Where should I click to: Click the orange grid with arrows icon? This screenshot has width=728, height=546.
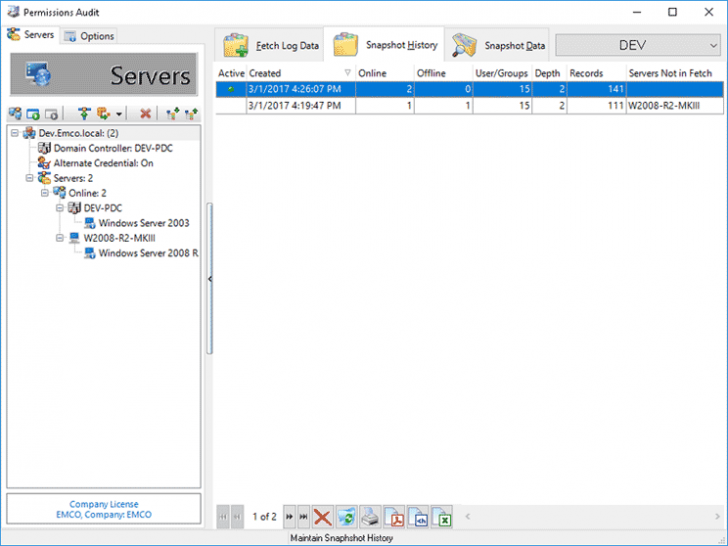click(103, 113)
